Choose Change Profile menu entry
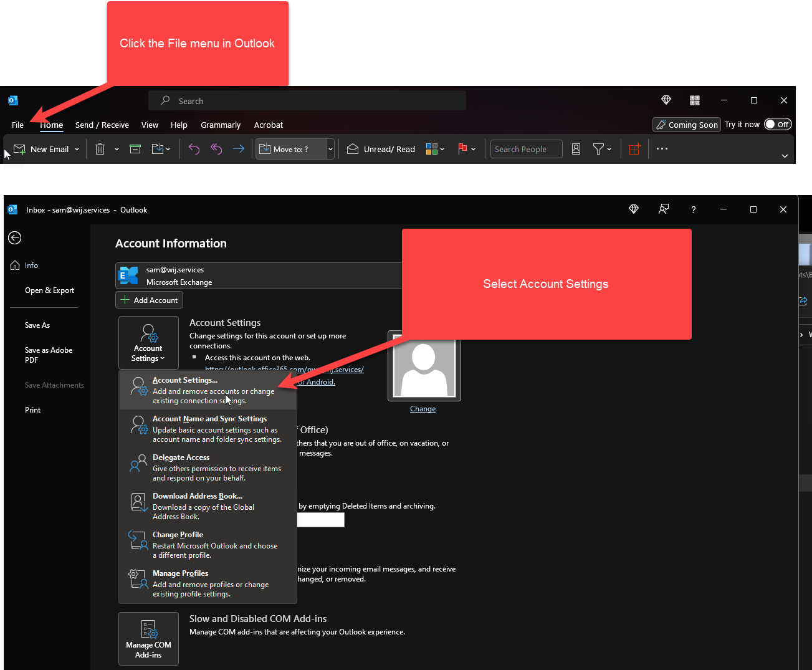This screenshot has width=812, height=670. pyautogui.click(x=208, y=545)
